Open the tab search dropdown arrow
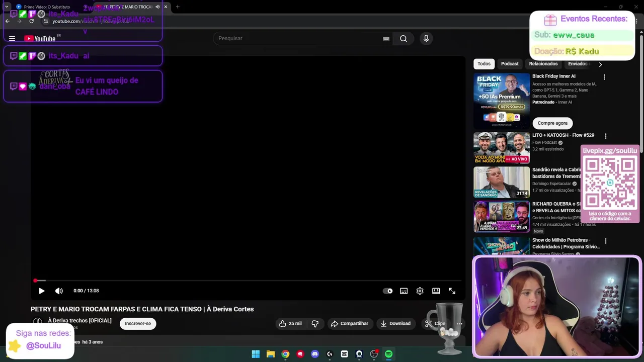Viewport: 644px width, 362px height. (x=7, y=7)
